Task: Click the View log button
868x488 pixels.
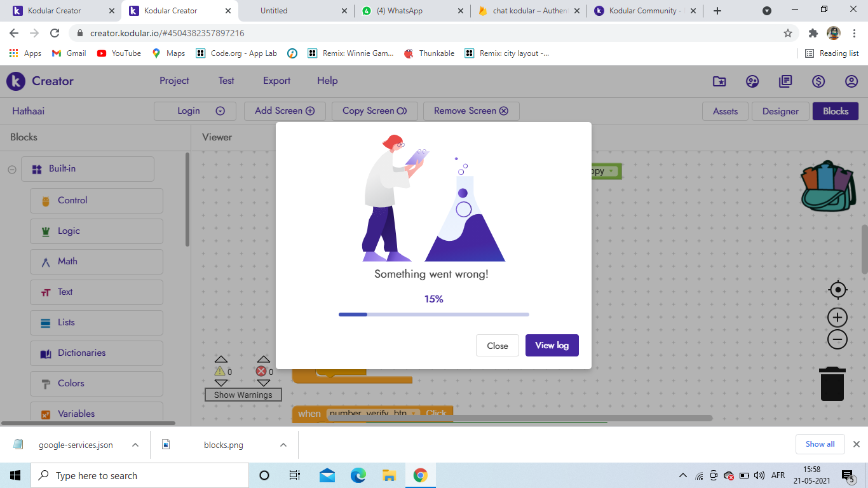Action: [552, 346]
